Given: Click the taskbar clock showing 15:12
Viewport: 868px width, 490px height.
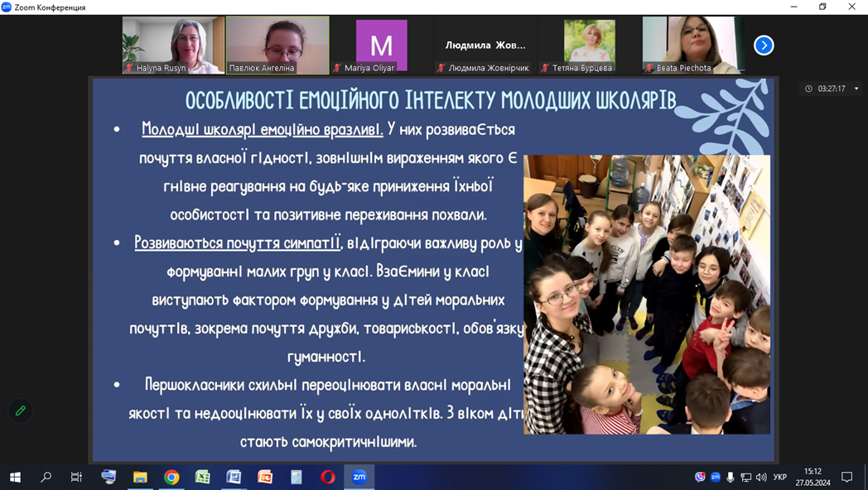Looking at the screenshot, I should coord(813,477).
